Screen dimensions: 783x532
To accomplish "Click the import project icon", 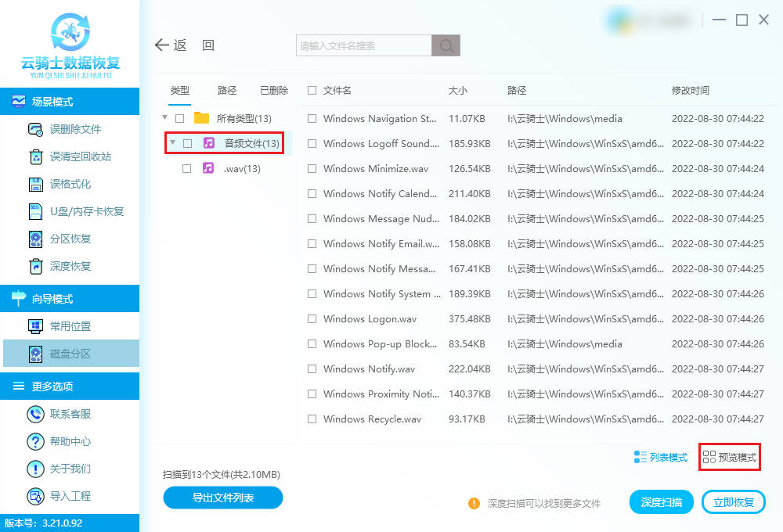I will click(35, 496).
